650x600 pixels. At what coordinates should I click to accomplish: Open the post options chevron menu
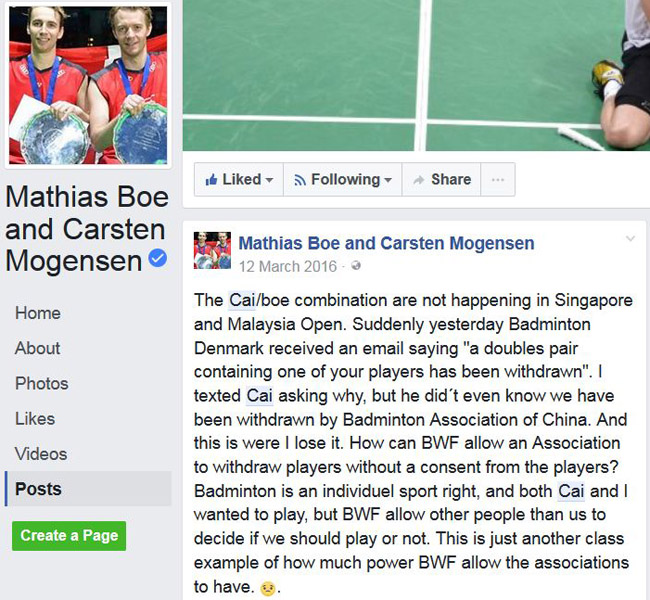click(x=630, y=238)
